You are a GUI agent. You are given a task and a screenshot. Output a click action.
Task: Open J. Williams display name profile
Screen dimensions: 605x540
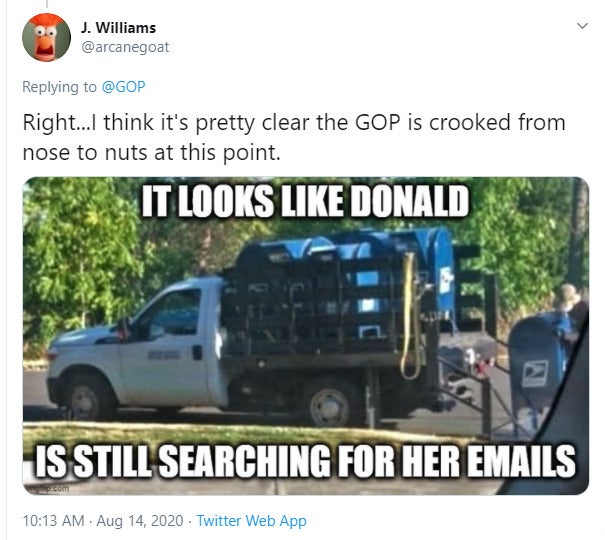coord(118,28)
